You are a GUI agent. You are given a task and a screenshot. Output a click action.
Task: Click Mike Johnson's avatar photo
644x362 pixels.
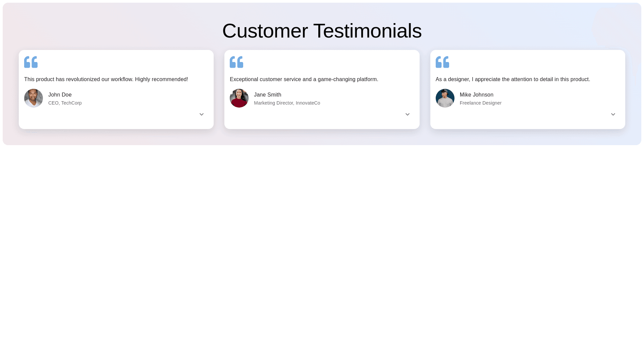(445, 98)
